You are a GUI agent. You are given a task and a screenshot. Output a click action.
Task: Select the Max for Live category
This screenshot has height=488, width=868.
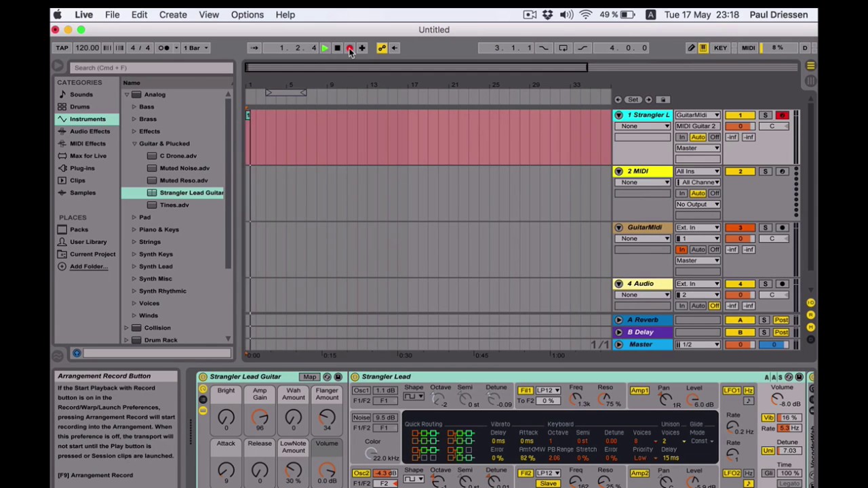[x=87, y=156]
